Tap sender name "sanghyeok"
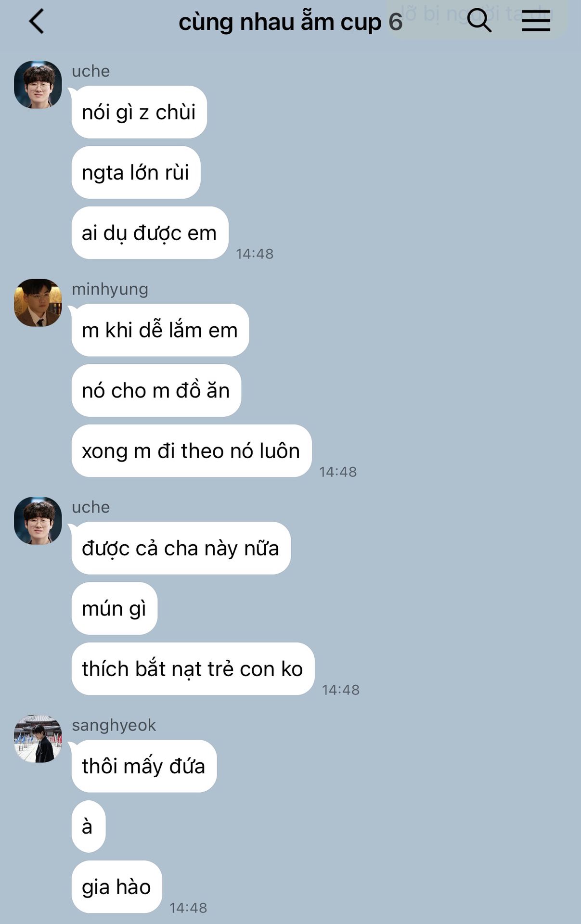Image resolution: width=581 pixels, height=924 pixels. [114, 725]
